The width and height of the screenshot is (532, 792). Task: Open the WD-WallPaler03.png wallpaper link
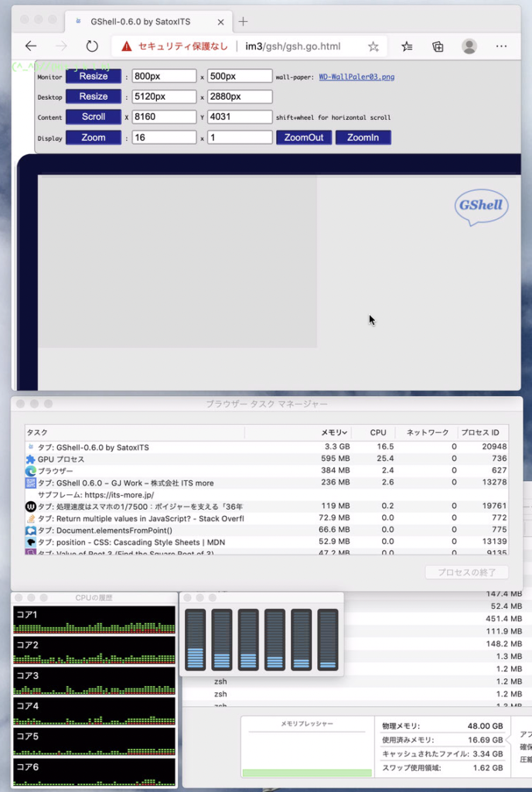click(x=356, y=77)
